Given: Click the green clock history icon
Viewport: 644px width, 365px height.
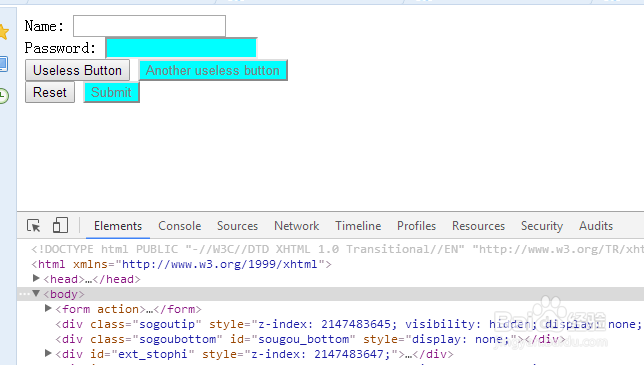Looking at the screenshot, I should point(4,96).
